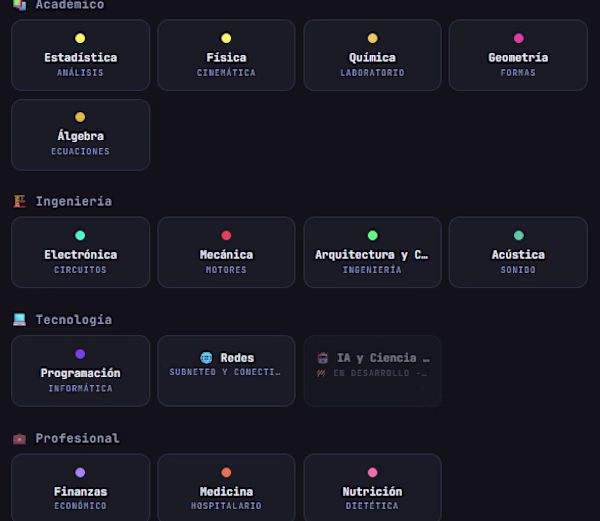Open the Química laboratorio card
Viewport: 600px width, 521px height.
coord(372,55)
